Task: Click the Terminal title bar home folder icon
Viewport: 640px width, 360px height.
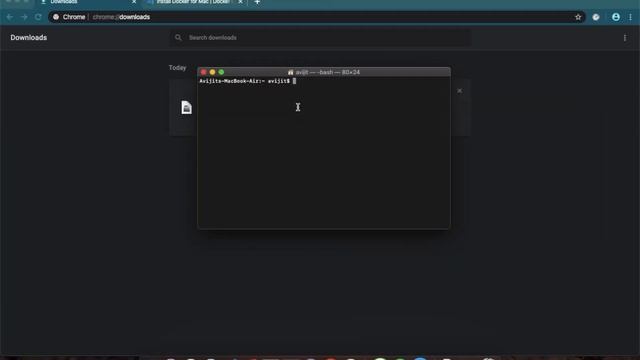Action: point(291,72)
